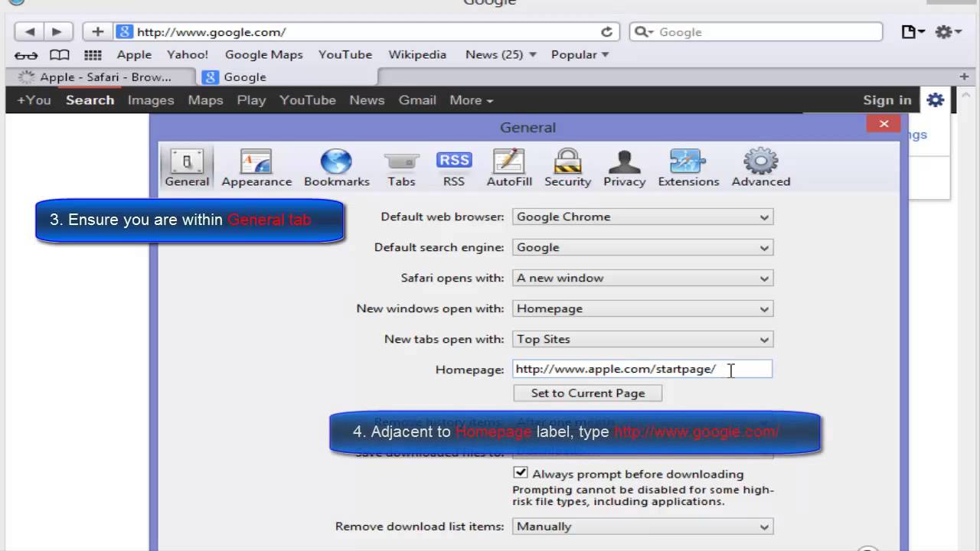The width and height of the screenshot is (980, 551).
Task: Go back with the back arrow button
Action: [29, 32]
